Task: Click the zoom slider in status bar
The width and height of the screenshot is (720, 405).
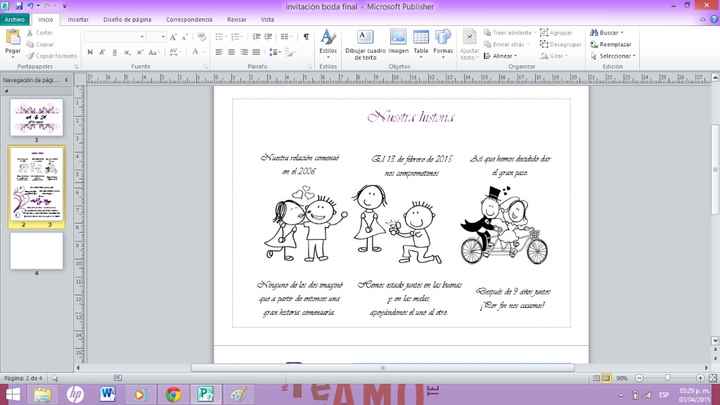Action: pos(667,378)
